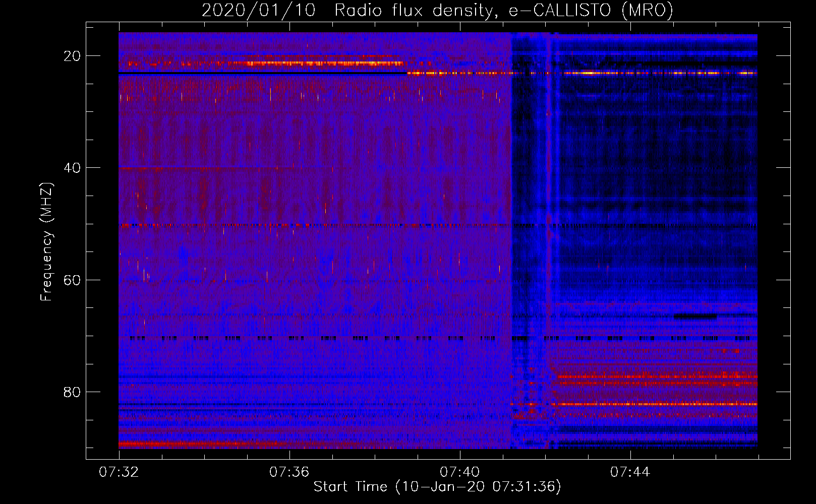This screenshot has width=816, height=504.
Task: Click the 20 MHz frequency tick label
Action: pyautogui.click(x=72, y=56)
